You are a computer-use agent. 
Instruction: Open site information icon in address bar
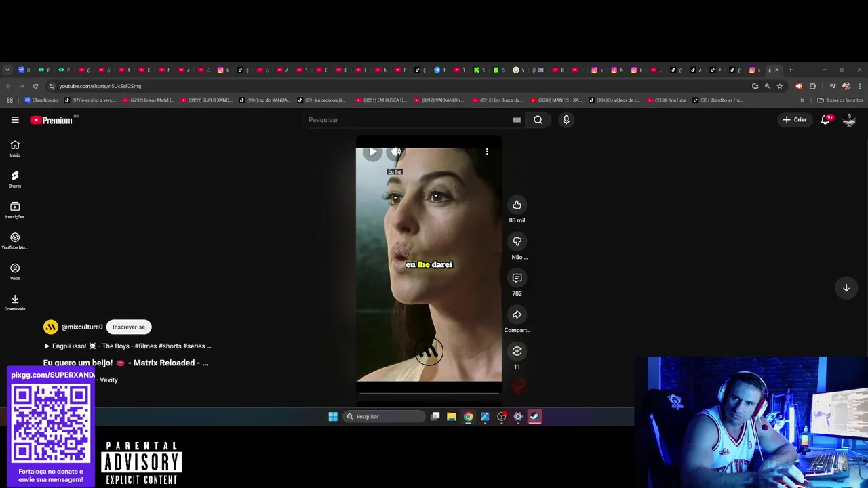point(52,86)
